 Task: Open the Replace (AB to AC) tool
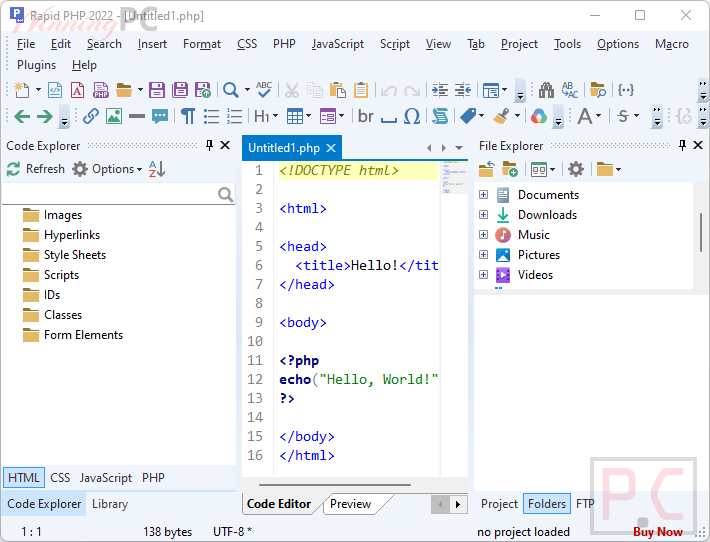pyautogui.click(x=570, y=90)
